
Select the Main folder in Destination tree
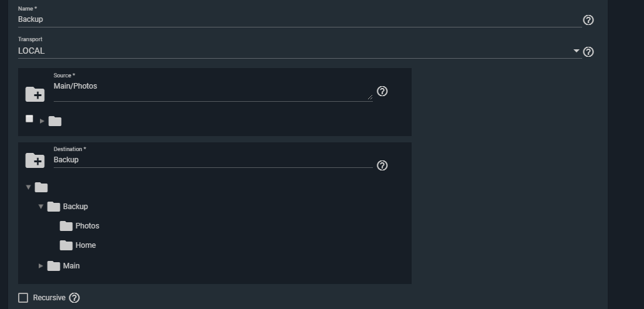(x=71, y=266)
